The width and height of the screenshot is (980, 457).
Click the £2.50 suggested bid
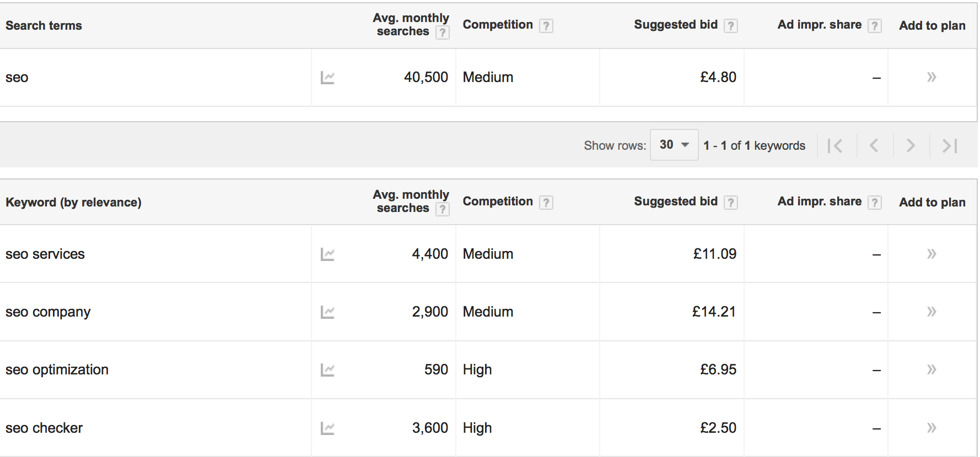[x=718, y=428]
